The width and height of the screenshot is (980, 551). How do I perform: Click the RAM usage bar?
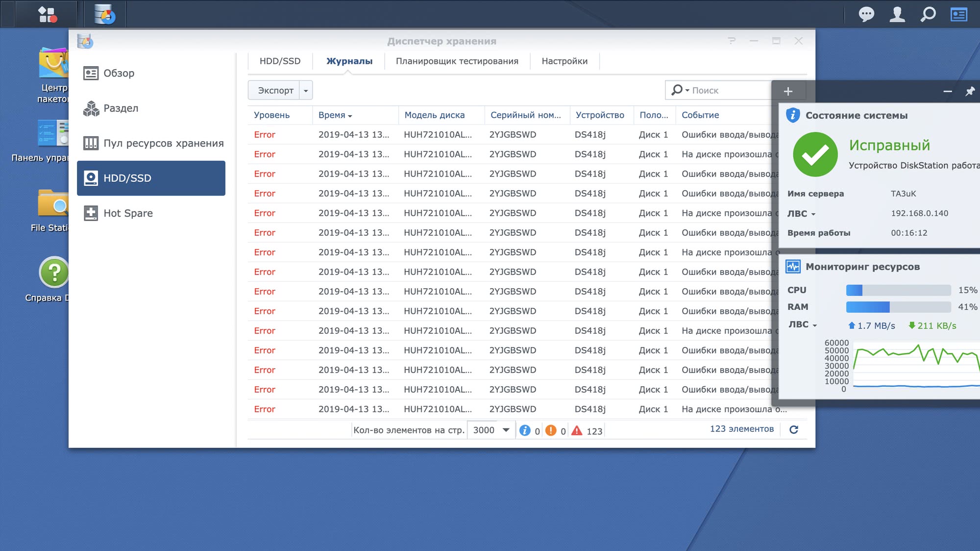(898, 307)
